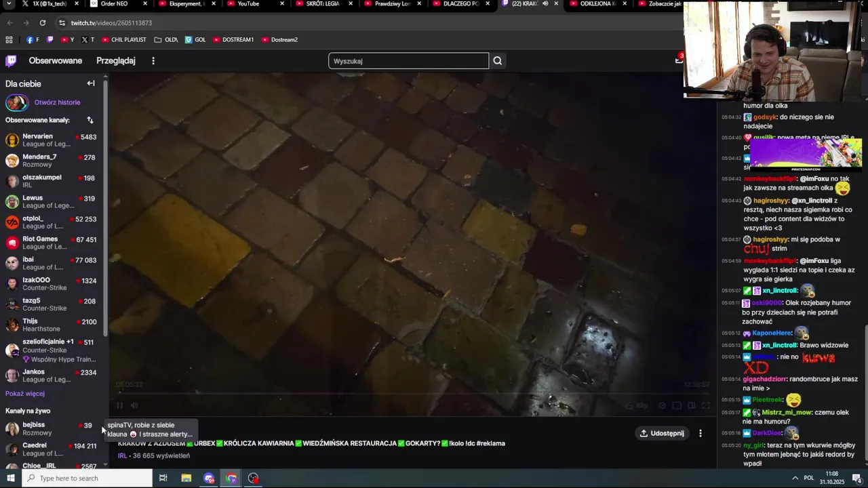Open the notifications inbox icon
This screenshot has height=488, width=868.
tap(679, 60)
